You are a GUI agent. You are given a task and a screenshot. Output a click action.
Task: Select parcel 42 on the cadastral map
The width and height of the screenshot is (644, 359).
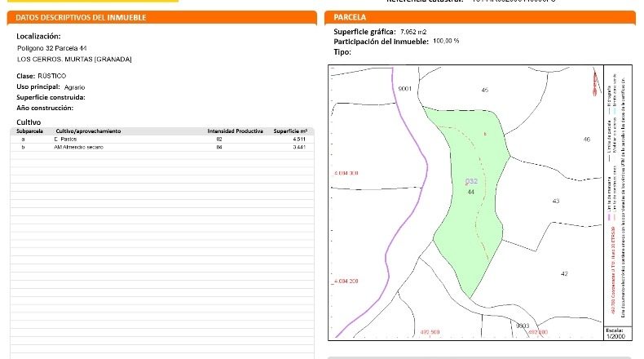[564, 273]
